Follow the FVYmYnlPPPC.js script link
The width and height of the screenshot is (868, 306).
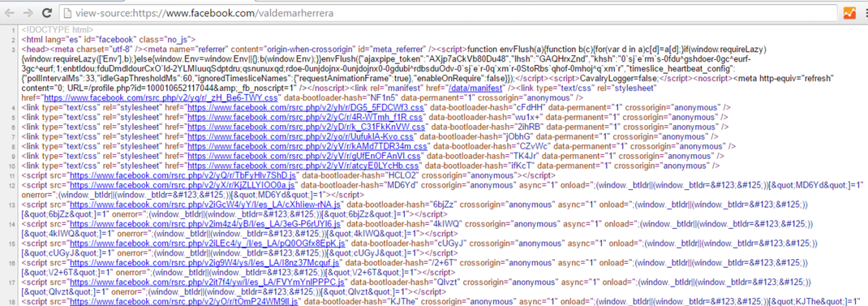pyautogui.click(x=208, y=283)
